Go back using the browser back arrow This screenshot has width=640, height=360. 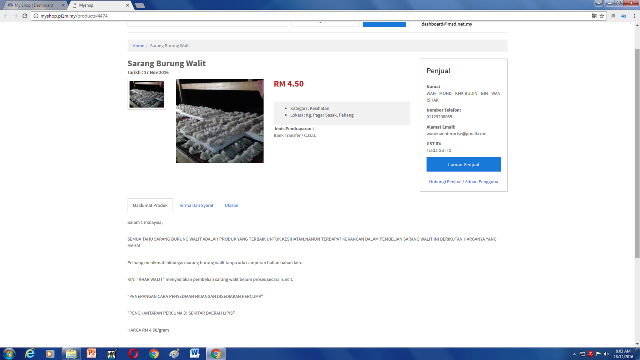(6, 16)
